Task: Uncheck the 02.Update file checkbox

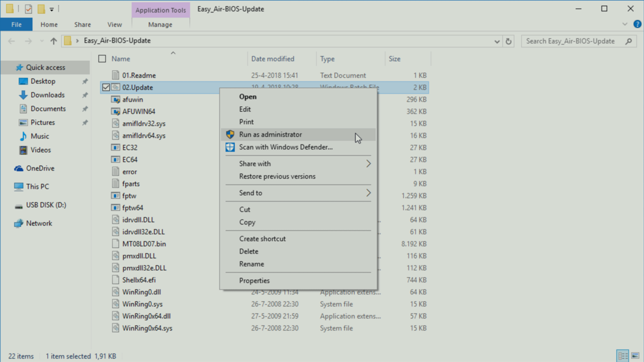Action: [x=106, y=88]
